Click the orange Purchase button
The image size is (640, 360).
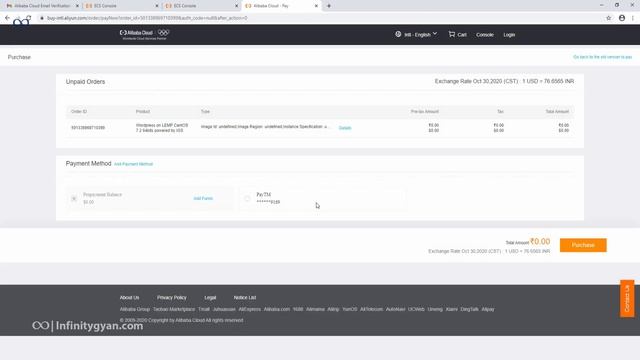click(583, 245)
